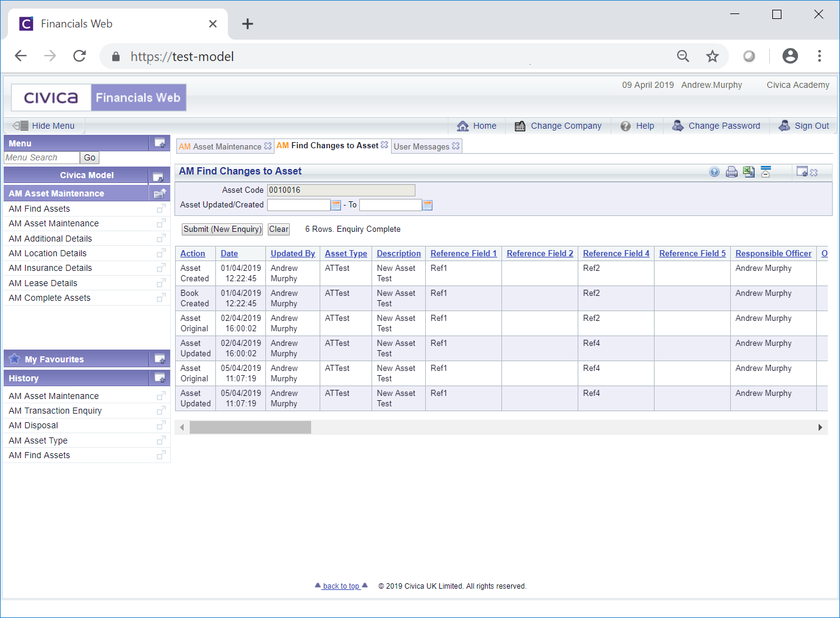840x618 pixels.
Task: Click Civica logo
Action: click(51, 98)
